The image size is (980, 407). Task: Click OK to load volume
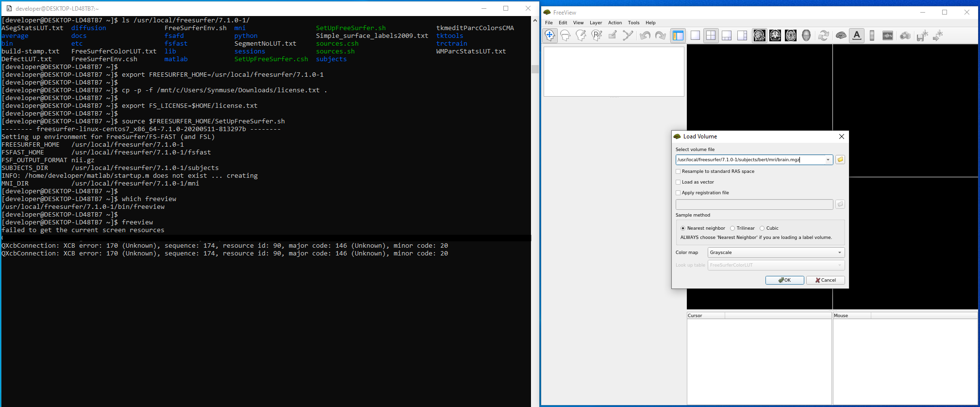click(x=784, y=280)
